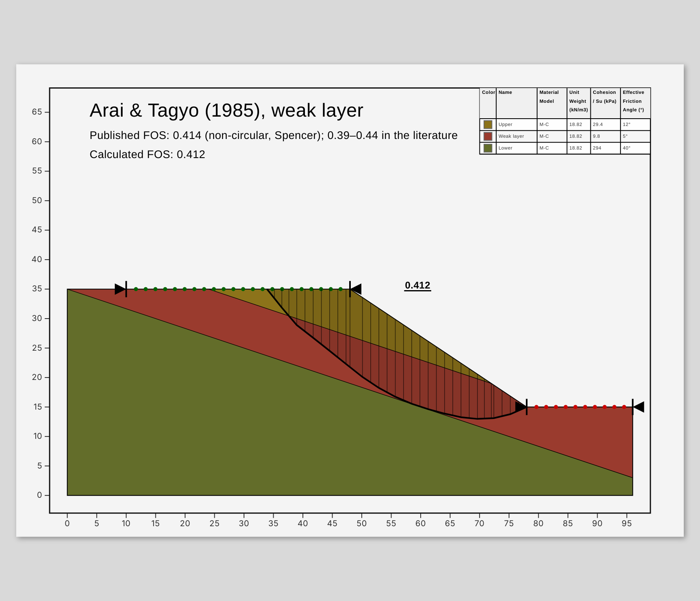
Task: Click the 'Lower' name cell in legend
Action: 516,148
